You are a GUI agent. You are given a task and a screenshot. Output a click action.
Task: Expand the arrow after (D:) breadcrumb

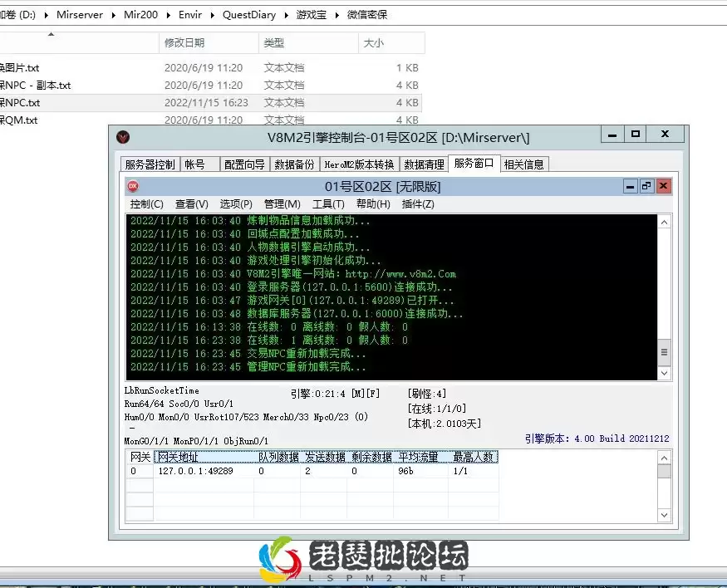pyautogui.click(x=47, y=15)
